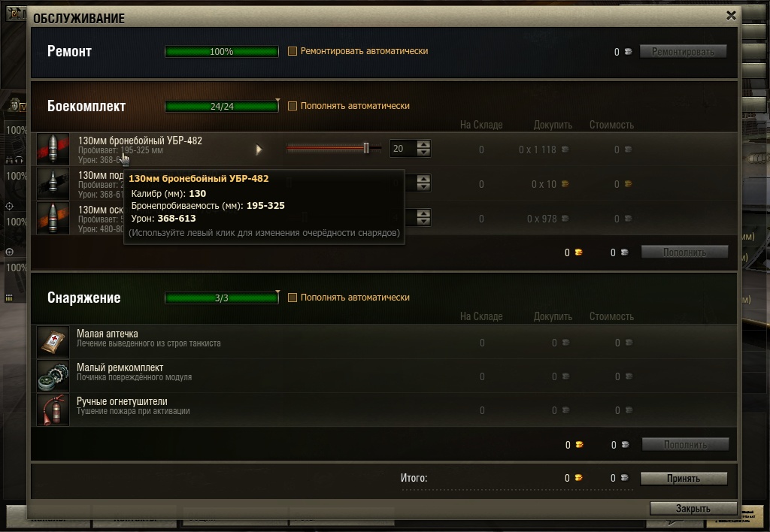This screenshot has width=770, height=532.
Task: Select the Ручные огнетушители fire extinguisher icon
Action: [53, 410]
